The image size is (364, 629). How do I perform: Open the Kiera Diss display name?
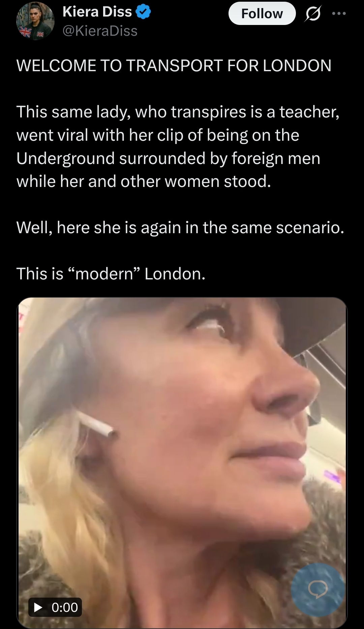tap(97, 12)
